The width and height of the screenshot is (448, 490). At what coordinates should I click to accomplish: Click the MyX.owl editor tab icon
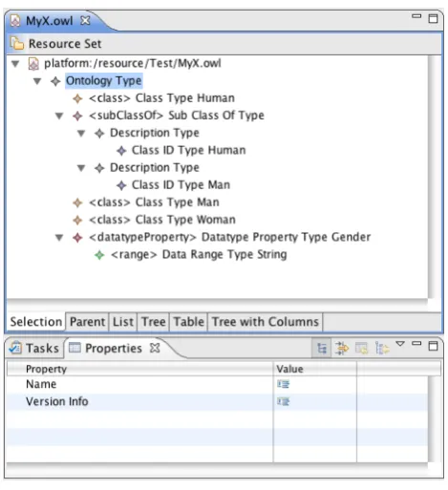[15, 21]
